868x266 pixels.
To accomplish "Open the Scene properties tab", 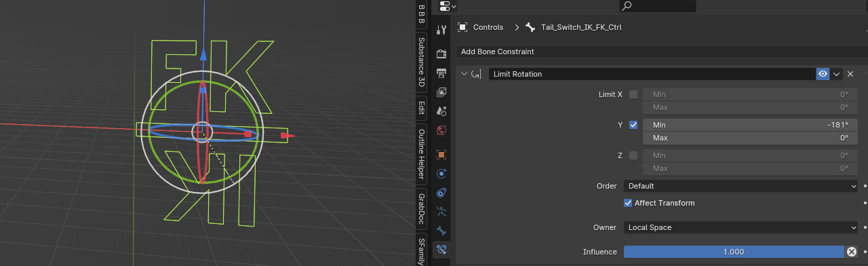I will (441, 111).
